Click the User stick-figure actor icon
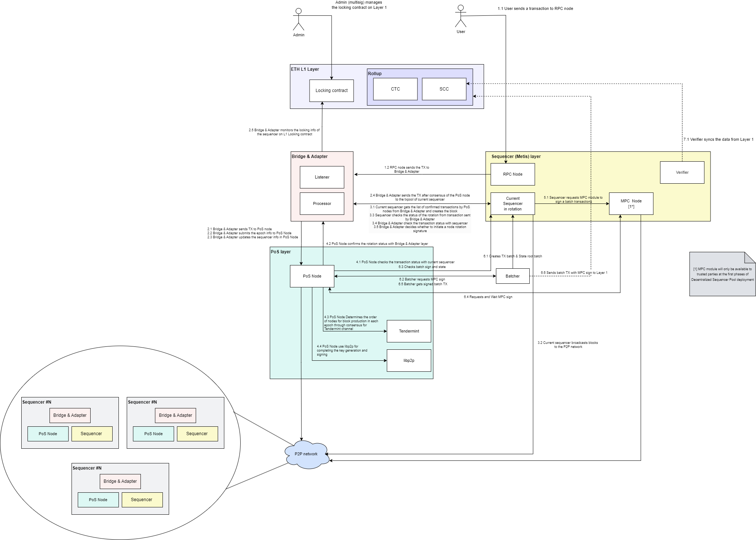Viewport: 756px width, 540px height. [461, 16]
